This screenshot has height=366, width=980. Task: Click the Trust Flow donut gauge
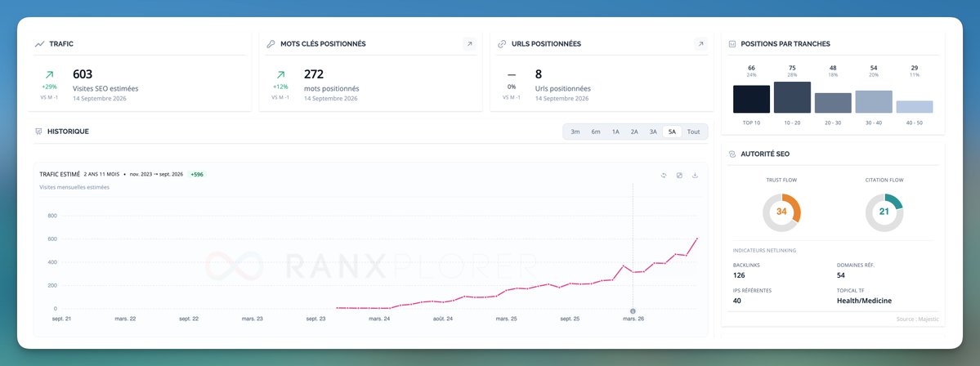pyautogui.click(x=781, y=212)
